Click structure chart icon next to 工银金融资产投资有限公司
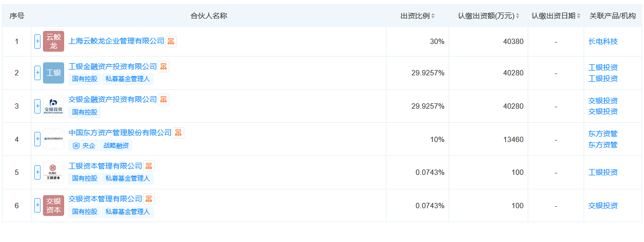Viewport: 644px width, 242px height. point(164,67)
